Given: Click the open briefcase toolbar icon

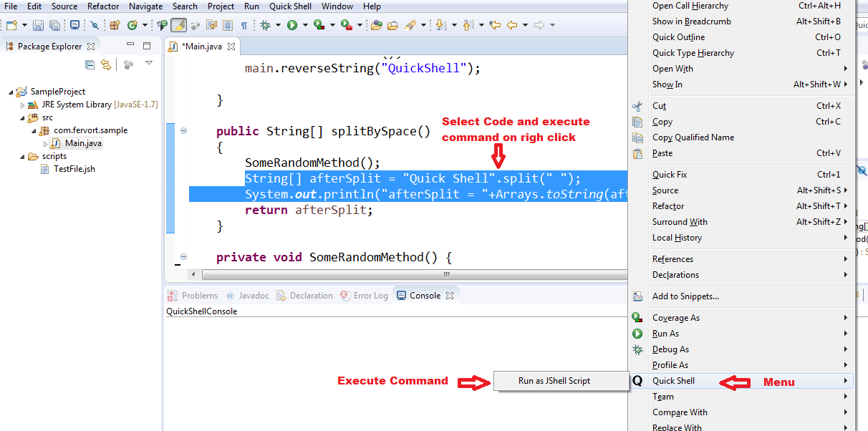Looking at the screenshot, I should click(392, 25).
